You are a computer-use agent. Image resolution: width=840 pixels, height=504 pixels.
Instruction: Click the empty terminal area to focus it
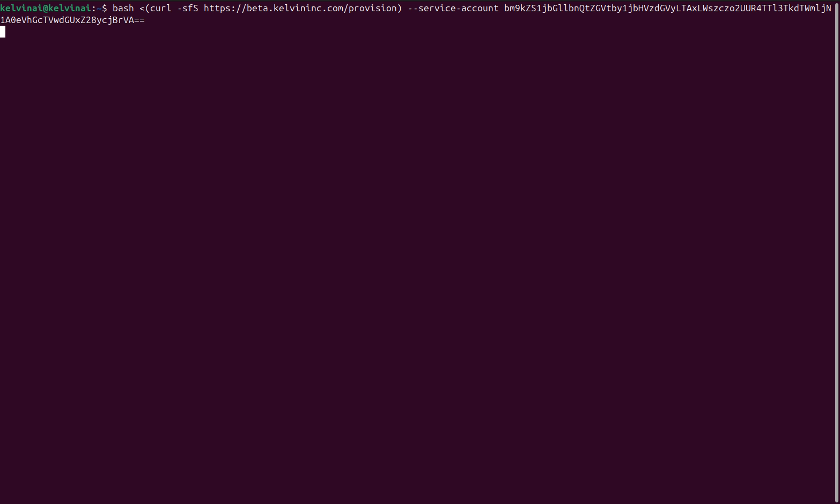point(418,268)
